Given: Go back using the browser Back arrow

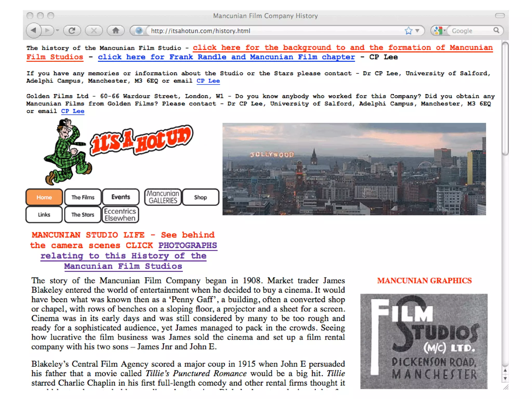Looking at the screenshot, I should click(34, 31).
